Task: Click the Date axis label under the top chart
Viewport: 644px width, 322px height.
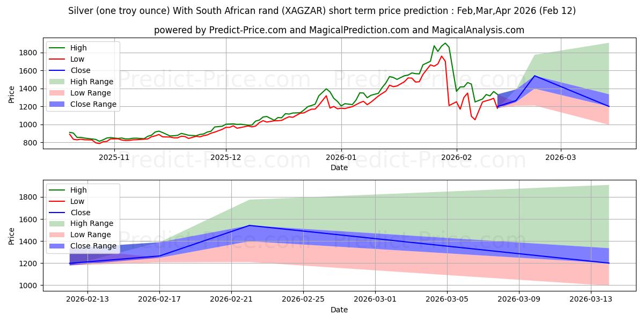Action: coord(339,167)
